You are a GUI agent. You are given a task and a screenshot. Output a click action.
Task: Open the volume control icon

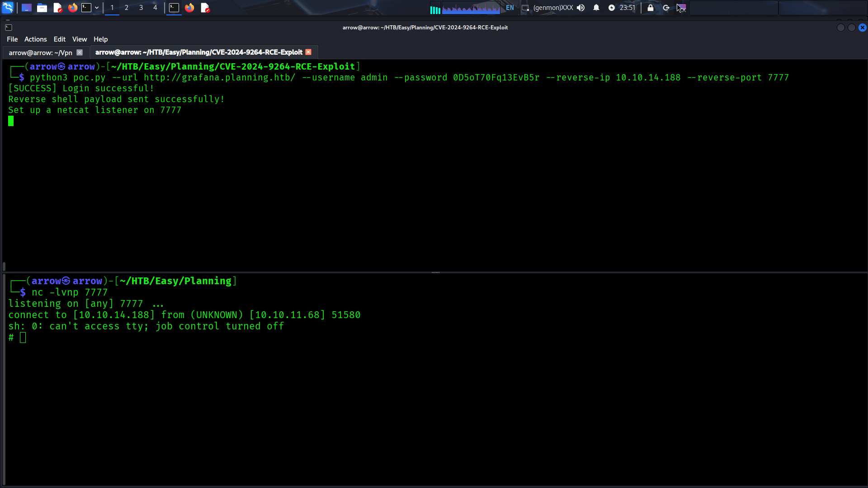coord(581,8)
